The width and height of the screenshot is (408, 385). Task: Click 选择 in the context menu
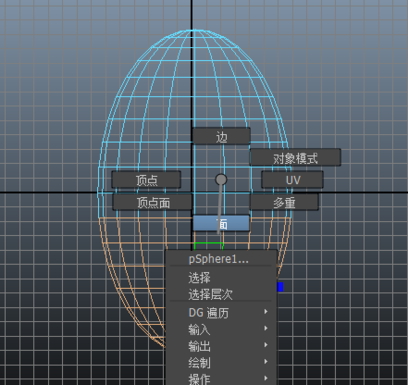(x=221, y=277)
